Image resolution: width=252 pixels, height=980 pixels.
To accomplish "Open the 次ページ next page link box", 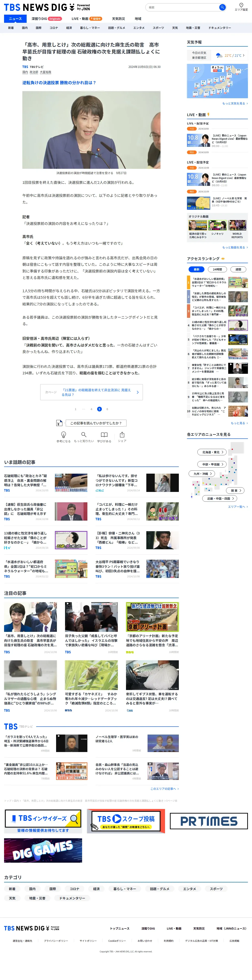I will point(91,392).
